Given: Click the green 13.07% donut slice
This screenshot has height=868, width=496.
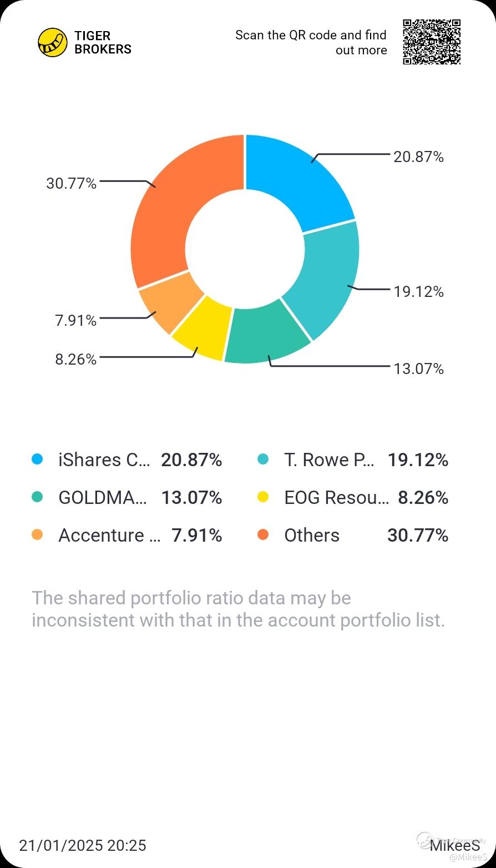Looking at the screenshot, I should (x=266, y=332).
